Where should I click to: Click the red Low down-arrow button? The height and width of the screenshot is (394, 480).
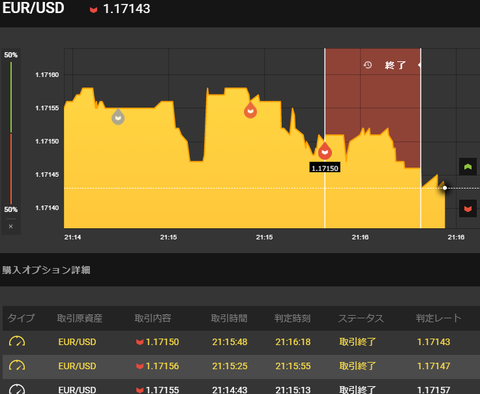468,209
